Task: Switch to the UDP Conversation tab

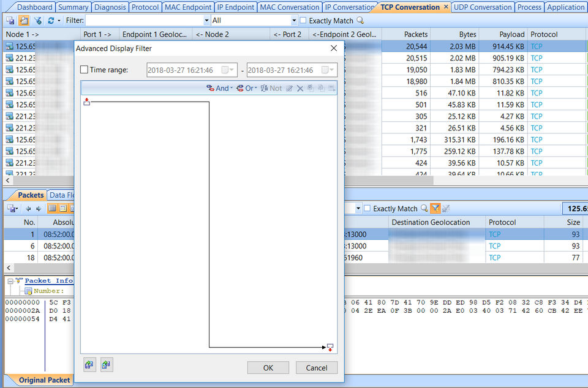Action: (483, 7)
